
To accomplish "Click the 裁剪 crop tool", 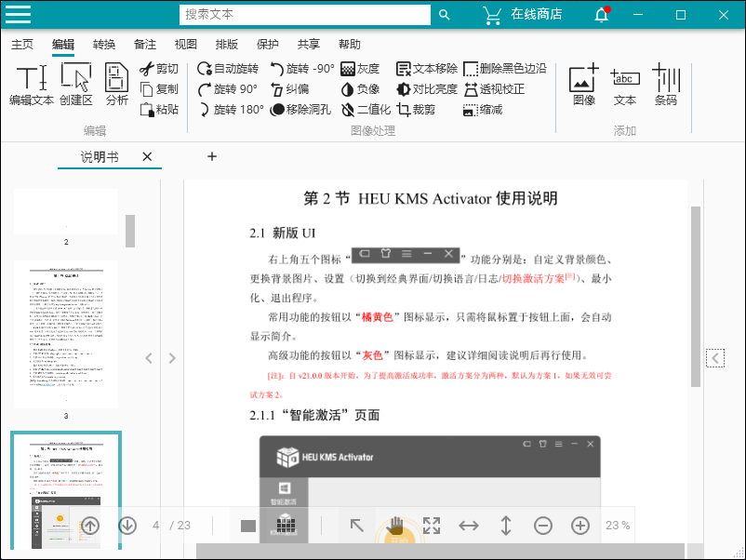I will point(415,110).
